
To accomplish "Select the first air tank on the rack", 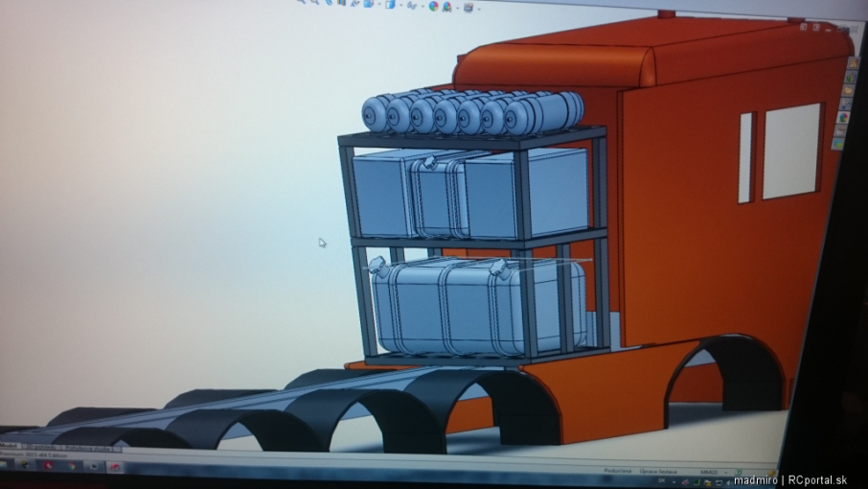I will click(x=376, y=113).
